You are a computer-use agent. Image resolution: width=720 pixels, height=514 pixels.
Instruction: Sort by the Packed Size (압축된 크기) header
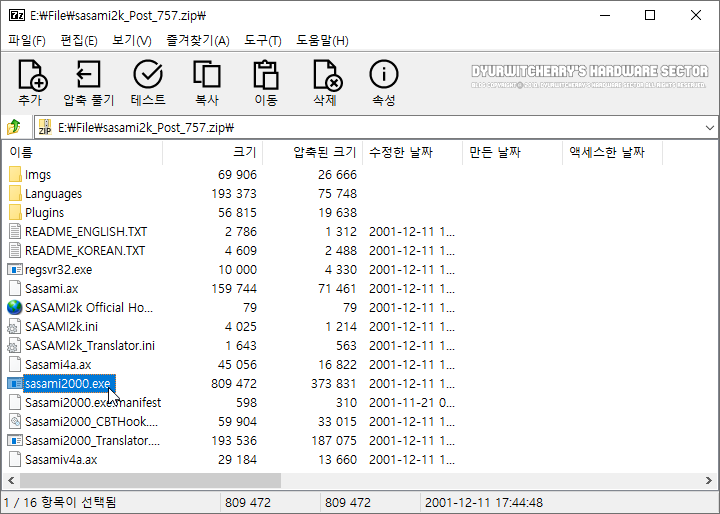pyautogui.click(x=313, y=152)
